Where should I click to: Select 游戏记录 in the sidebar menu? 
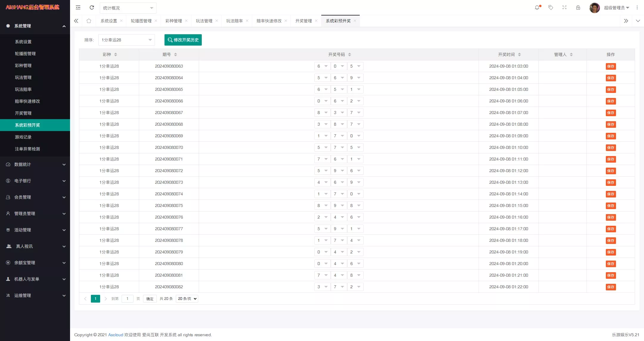(x=23, y=137)
